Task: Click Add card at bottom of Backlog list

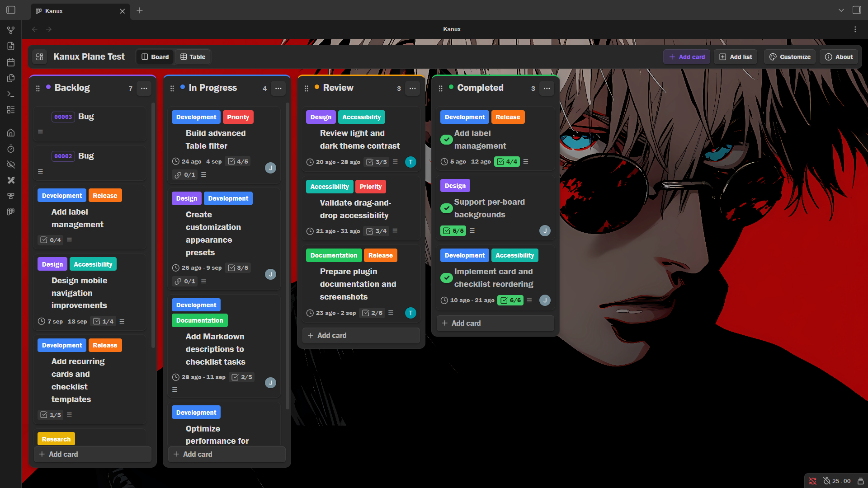Action: click(93, 455)
